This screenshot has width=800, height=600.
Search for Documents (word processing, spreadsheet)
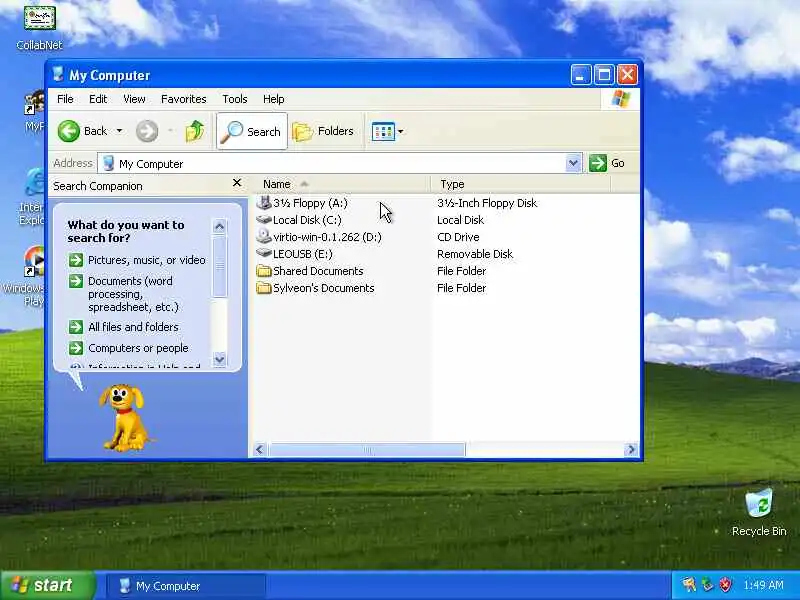pyautogui.click(x=134, y=294)
